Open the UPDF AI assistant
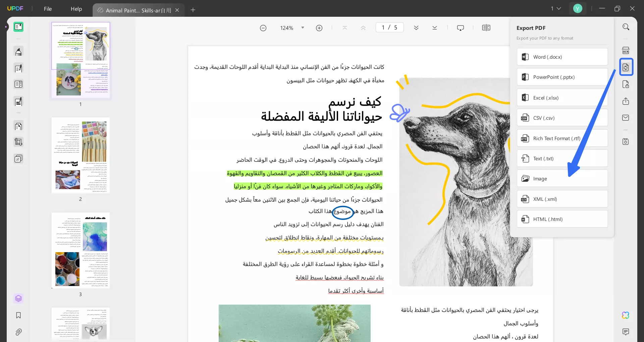The width and height of the screenshot is (644, 342). click(625, 315)
